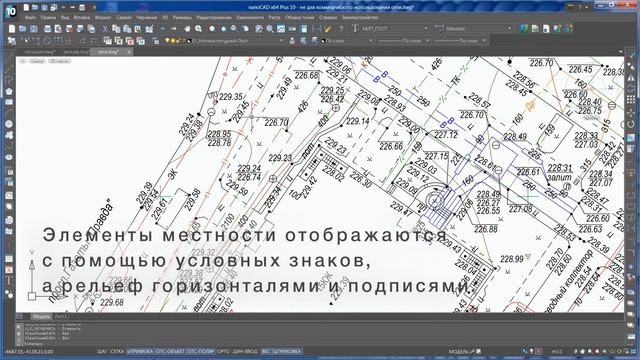The image size is (640, 360).
Task: Toggle ОТС-ПОЛЯР polar tracking
Action: pos(201,351)
